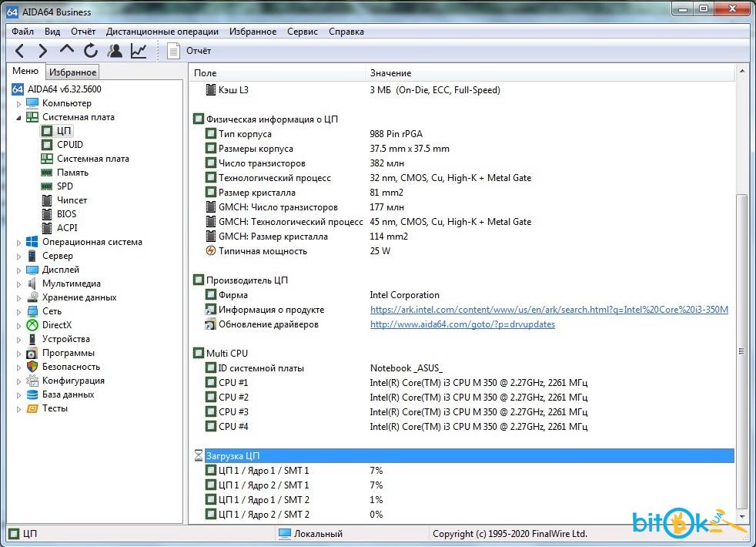Click the Устройства device icon in the tree
The height and width of the screenshot is (547, 756).
pos(32,340)
